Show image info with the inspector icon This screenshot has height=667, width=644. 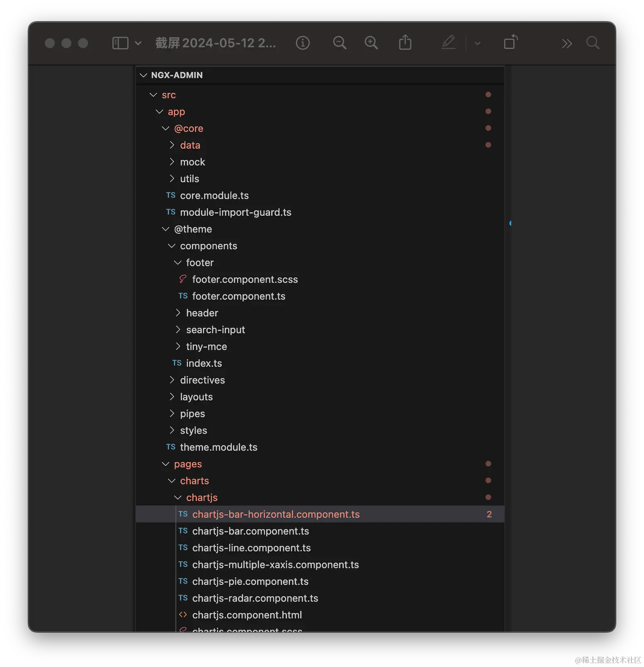[302, 43]
